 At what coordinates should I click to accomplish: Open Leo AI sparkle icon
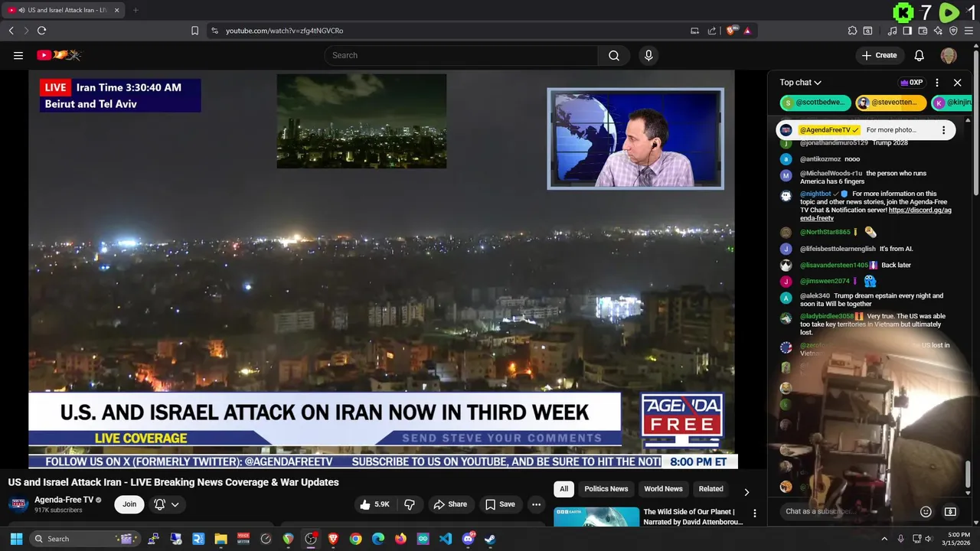coord(938,31)
